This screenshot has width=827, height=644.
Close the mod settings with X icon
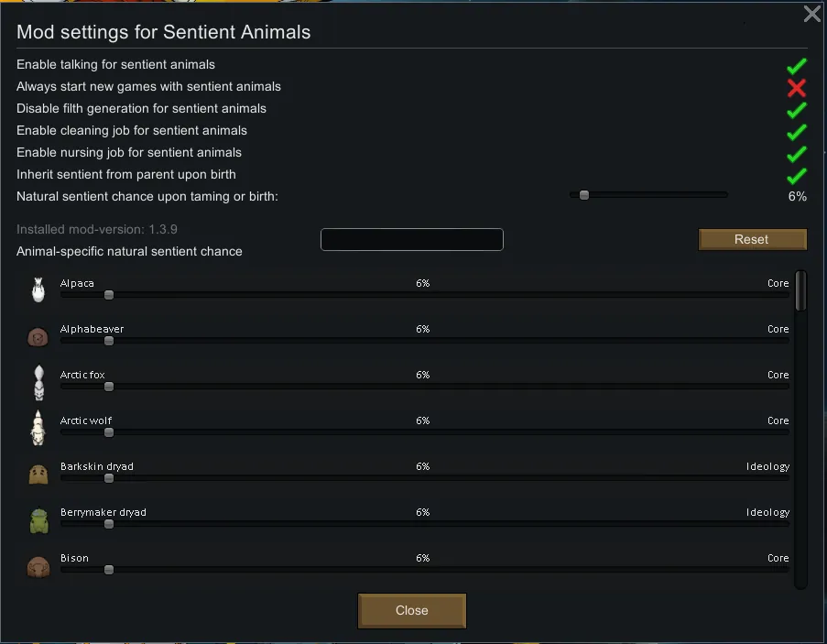coord(811,14)
